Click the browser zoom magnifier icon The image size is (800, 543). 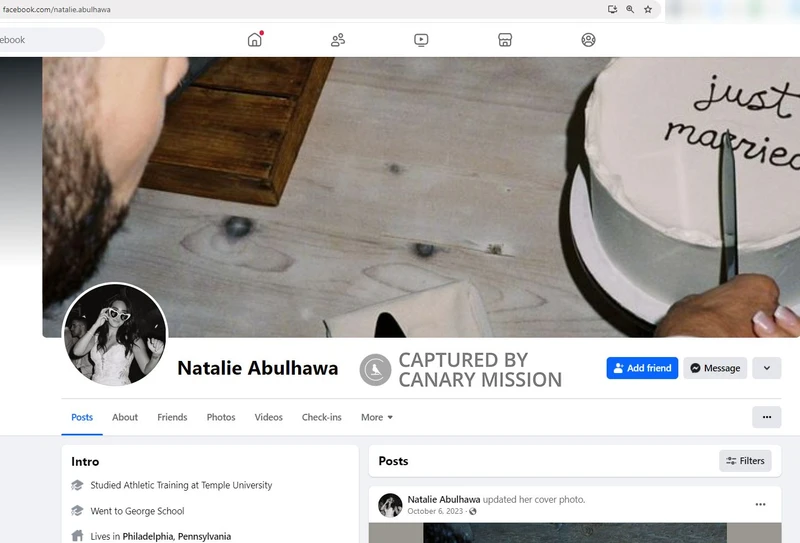tap(630, 9)
